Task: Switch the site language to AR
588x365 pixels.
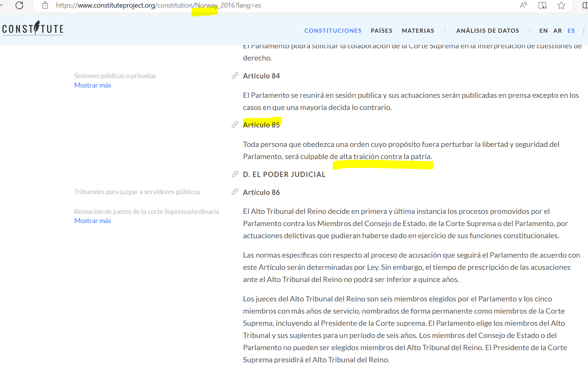Action: (558, 30)
